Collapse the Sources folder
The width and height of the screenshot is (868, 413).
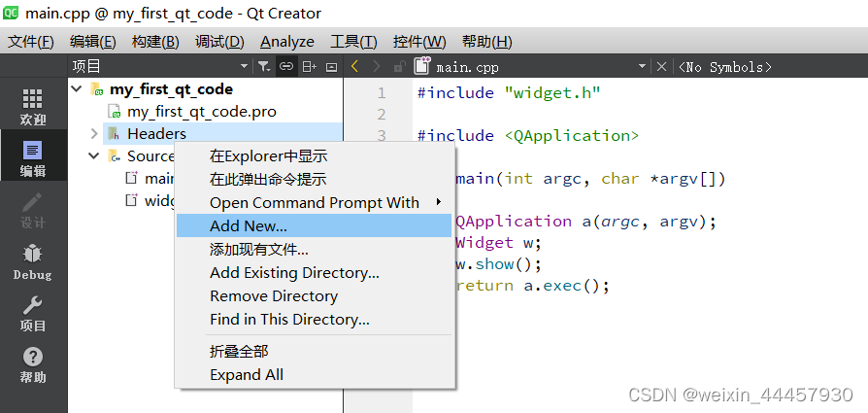tap(94, 155)
